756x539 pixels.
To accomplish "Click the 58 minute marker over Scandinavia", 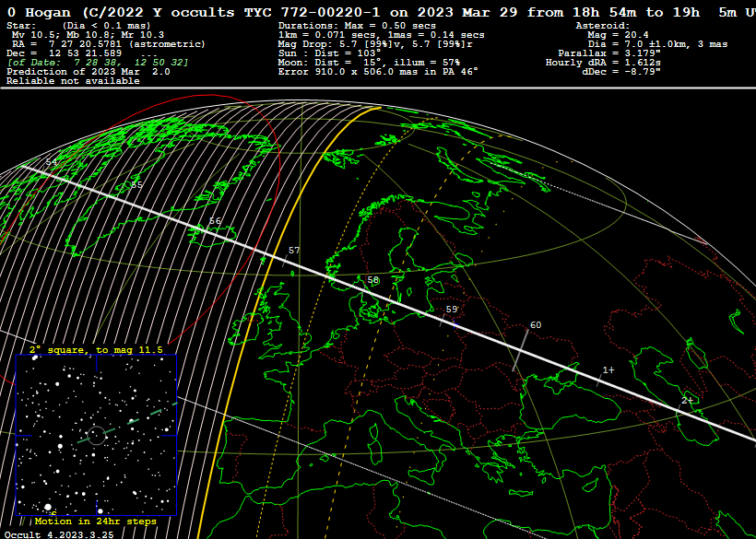I will pyautogui.click(x=373, y=280).
